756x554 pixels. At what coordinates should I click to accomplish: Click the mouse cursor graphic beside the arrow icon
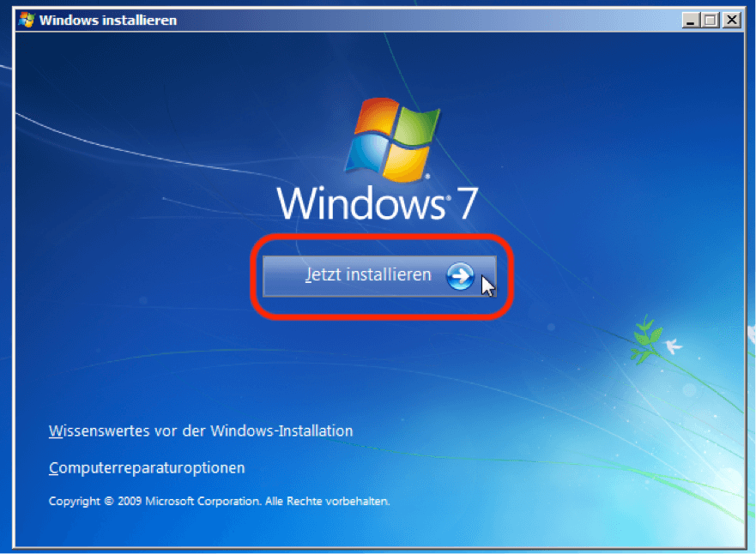tap(486, 285)
